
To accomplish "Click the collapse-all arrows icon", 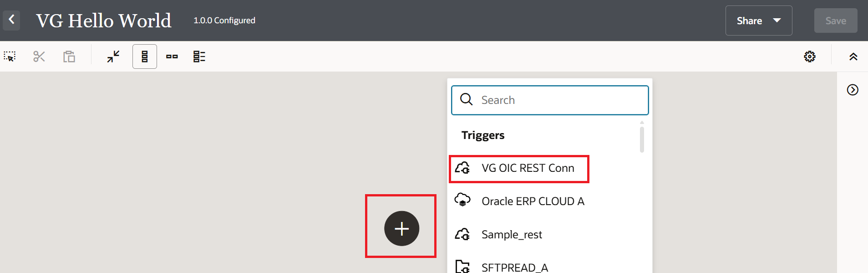I will [x=113, y=57].
